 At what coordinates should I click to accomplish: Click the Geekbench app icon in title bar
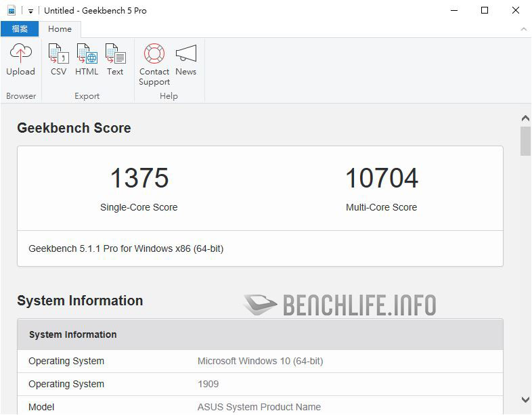[x=12, y=11]
